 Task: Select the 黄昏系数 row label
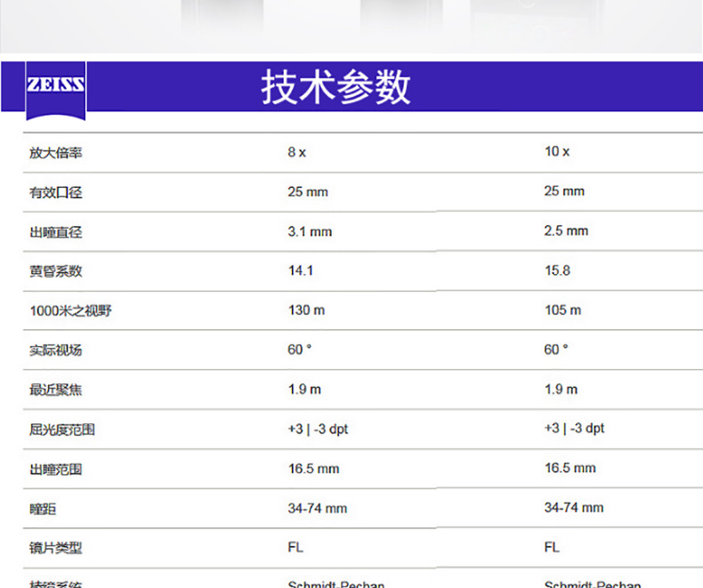coord(55,271)
